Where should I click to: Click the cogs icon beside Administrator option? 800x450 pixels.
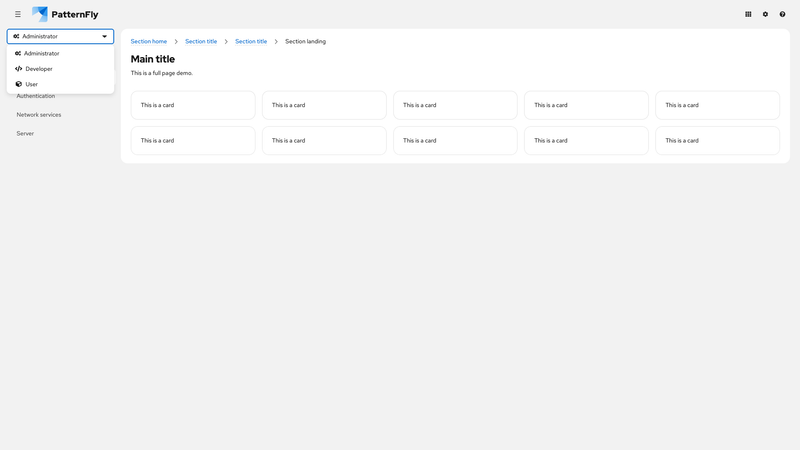pos(18,53)
